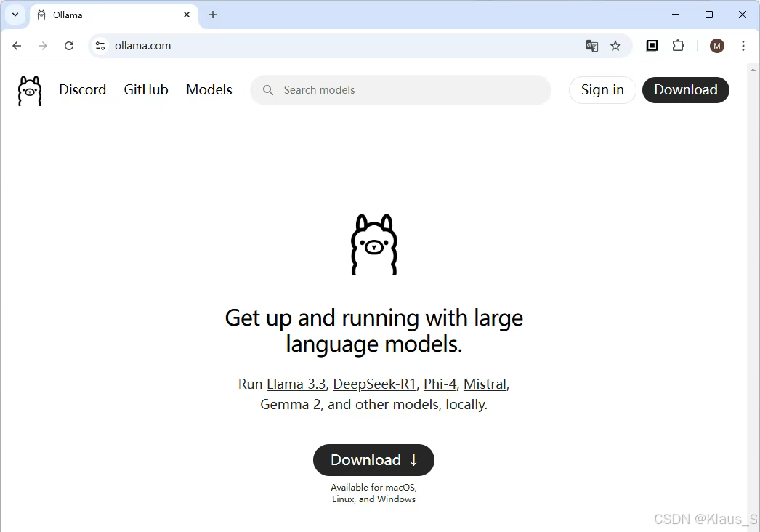760x532 pixels.
Task: Click the large Download button with arrow
Action: (373, 460)
